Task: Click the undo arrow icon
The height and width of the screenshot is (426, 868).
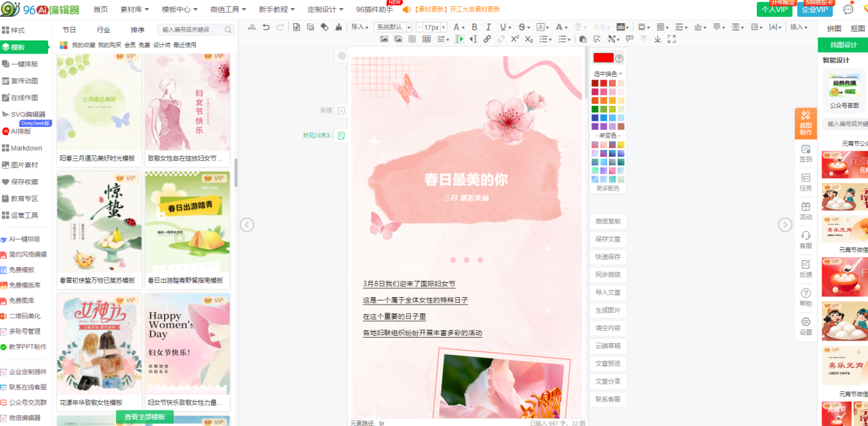Action: 267,27
